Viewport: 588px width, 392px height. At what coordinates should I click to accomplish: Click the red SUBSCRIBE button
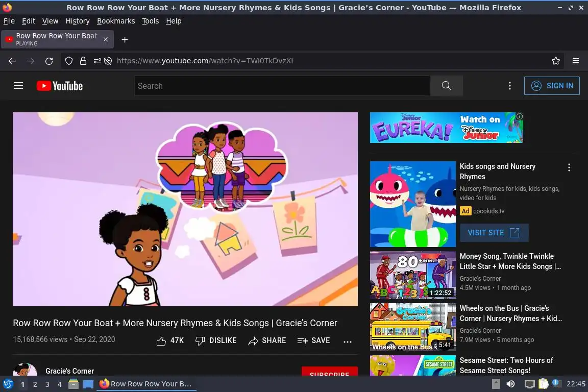330,372
